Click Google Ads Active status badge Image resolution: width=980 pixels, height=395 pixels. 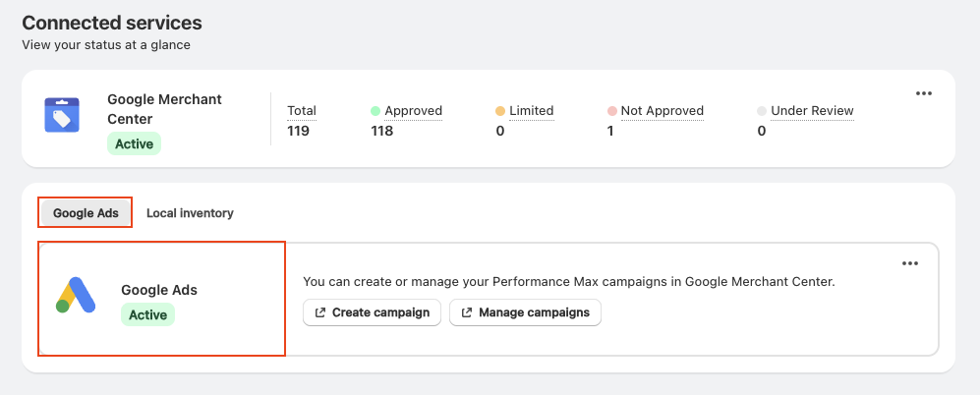pyautogui.click(x=147, y=314)
